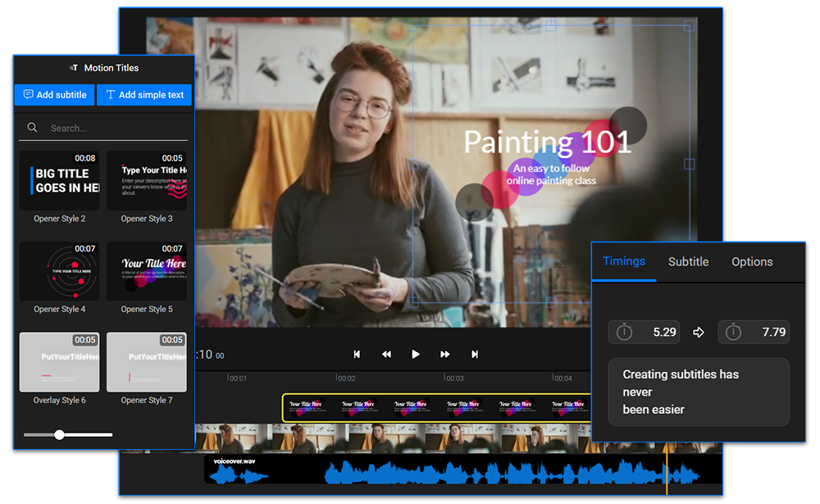This screenshot has width=820, height=504.
Task: Click the stopwatch icon on the 7.79 field
Action: (x=734, y=332)
